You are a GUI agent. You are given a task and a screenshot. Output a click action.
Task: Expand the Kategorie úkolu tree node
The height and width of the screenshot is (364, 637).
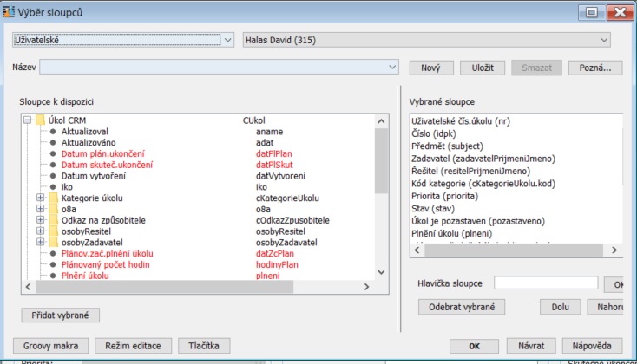tap(40, 198)
